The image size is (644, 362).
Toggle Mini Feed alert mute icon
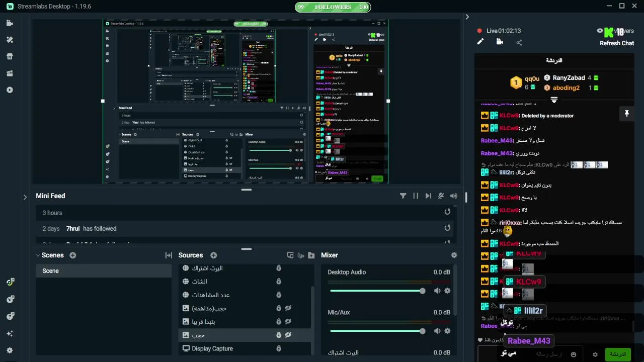click(x=441, y=196)
